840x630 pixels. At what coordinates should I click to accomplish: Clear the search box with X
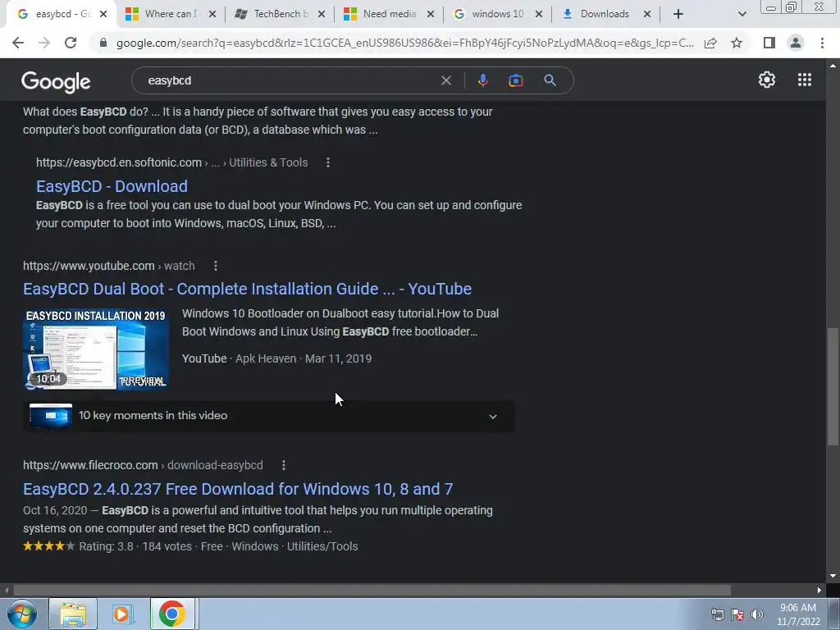coord(445,80)
